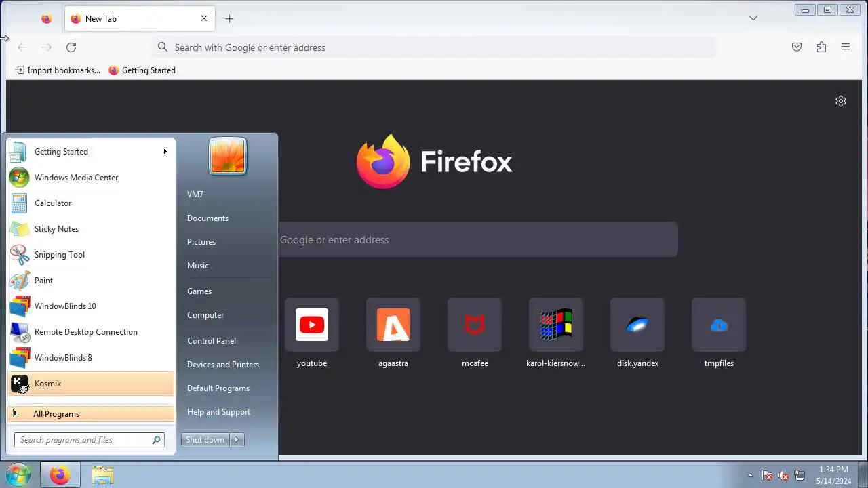Click the address bar search field
Screen dimensions: 868x488
point(434,47)
